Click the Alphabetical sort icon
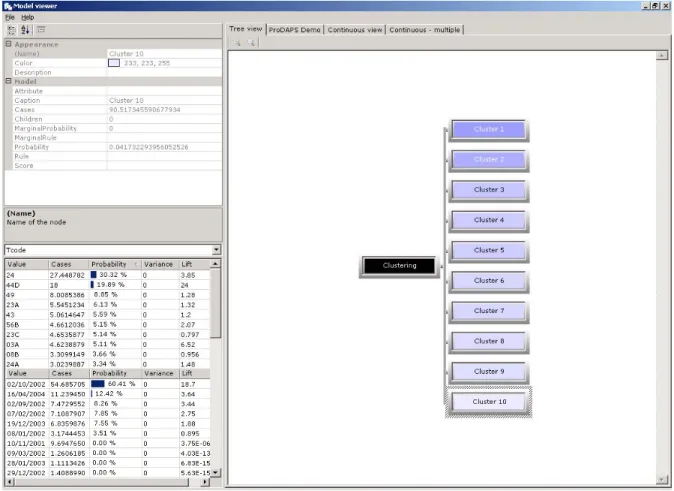The width and height of the screenshot is (674, 491). pyautogui.click(x=25, y=30)
